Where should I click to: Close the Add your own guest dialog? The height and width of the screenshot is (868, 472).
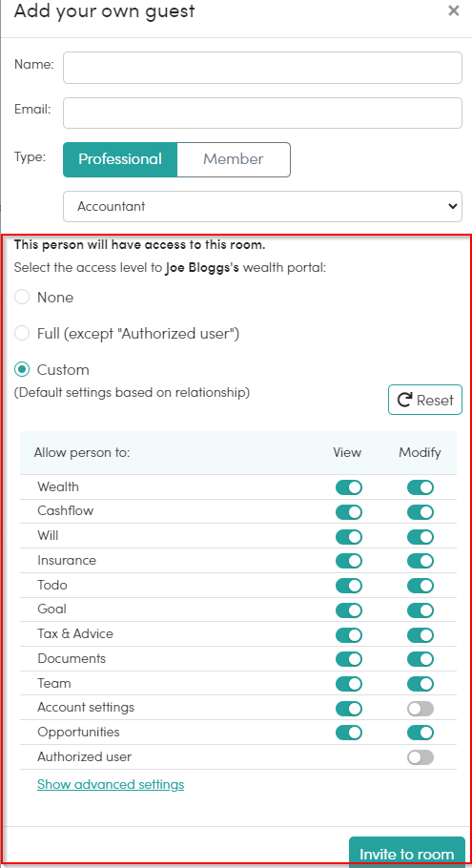454,10
